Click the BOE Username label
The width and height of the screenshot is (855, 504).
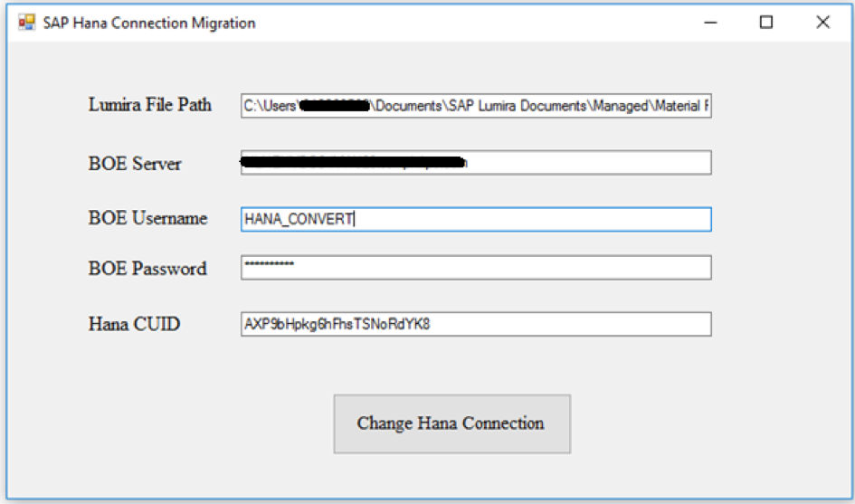[147, 218]
